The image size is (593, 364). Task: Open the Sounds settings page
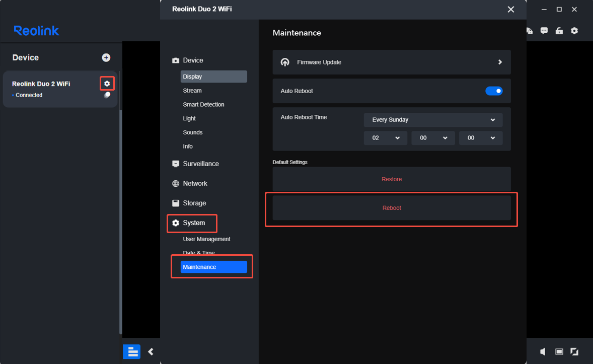point(192,132)
